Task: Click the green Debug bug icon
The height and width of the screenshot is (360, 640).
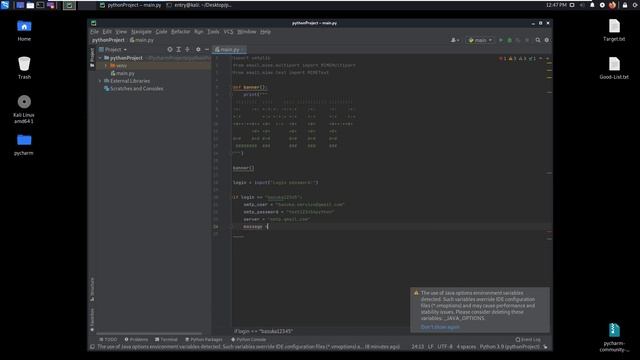Action: (509, 40)
